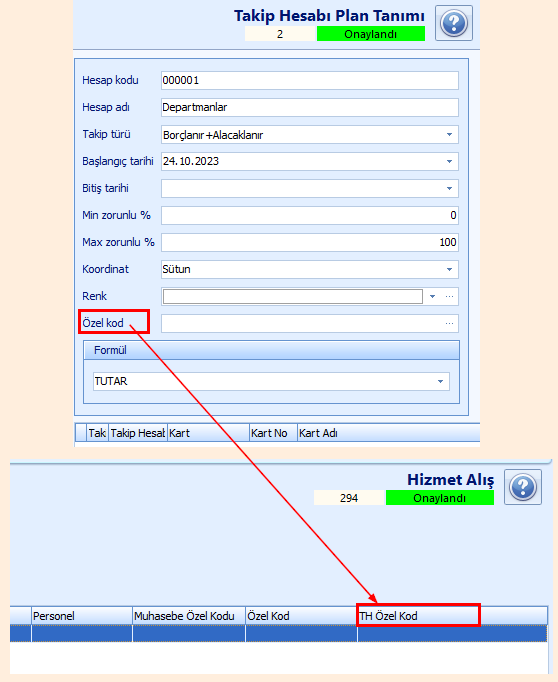Open Başlangıç tarihi date picker arrow
Image resolution: width=558 pixels, height=682 pixels.
click(x=449, y=161)
